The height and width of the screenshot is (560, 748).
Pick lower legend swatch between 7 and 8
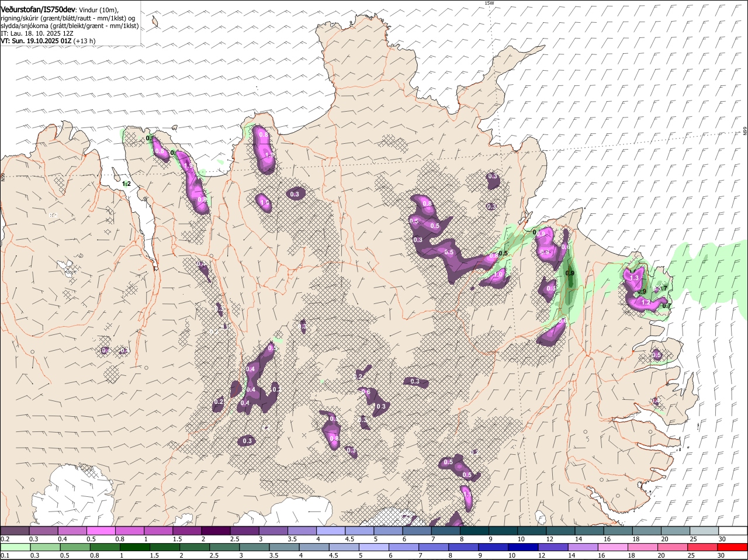point(433,547)
